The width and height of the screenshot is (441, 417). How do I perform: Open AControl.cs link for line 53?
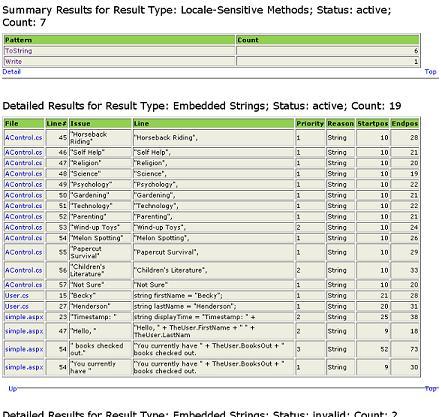click(24, 227)
